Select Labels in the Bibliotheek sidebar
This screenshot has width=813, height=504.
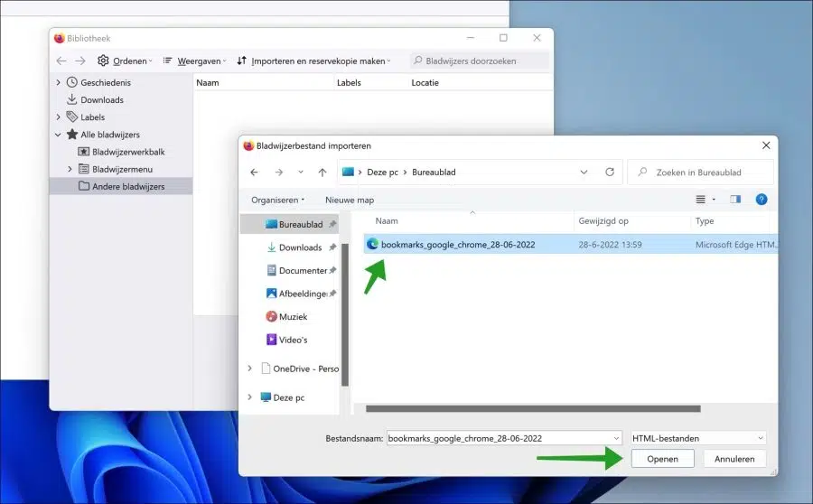point(92,117)
